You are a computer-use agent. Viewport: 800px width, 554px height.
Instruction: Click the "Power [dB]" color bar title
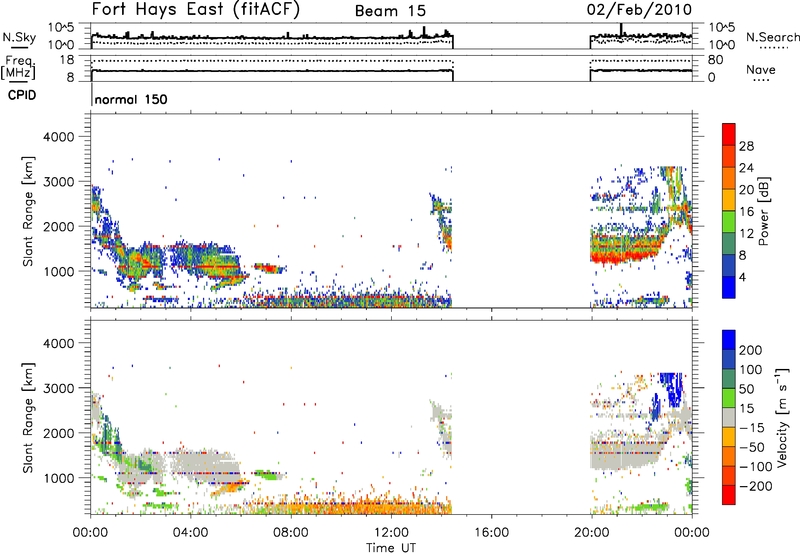coord(763,211)
